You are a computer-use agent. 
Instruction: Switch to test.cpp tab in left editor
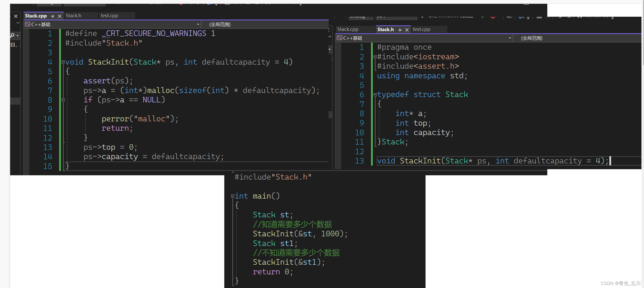pos(109,16)
